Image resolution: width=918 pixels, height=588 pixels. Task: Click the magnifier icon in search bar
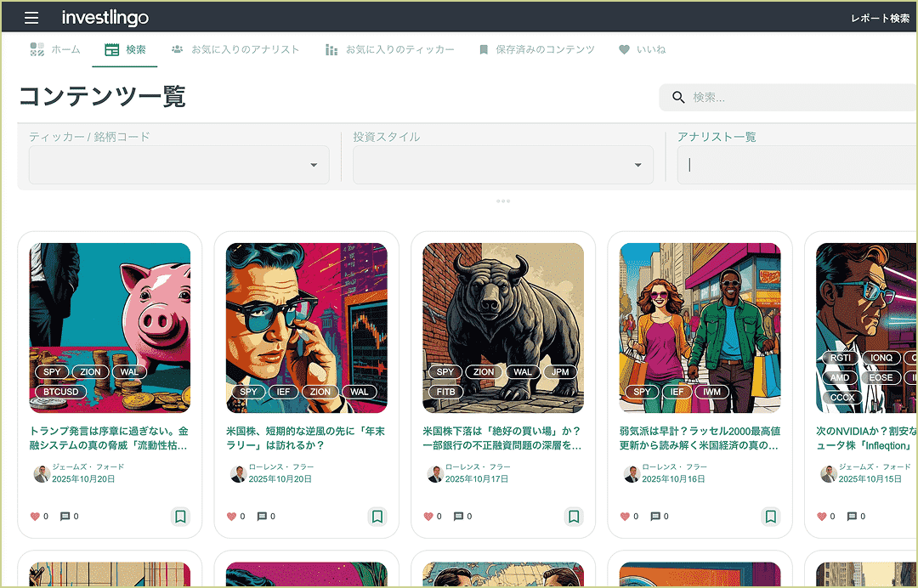[678, 98]
